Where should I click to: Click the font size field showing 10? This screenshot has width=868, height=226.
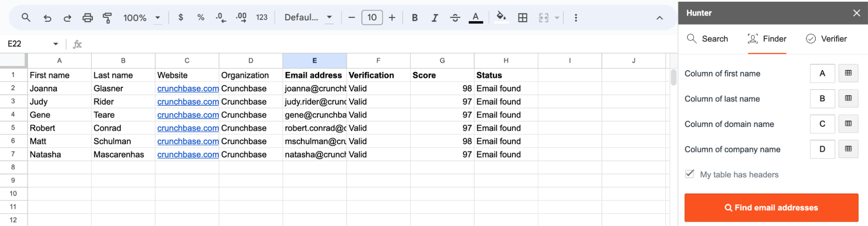coord(372,18)
